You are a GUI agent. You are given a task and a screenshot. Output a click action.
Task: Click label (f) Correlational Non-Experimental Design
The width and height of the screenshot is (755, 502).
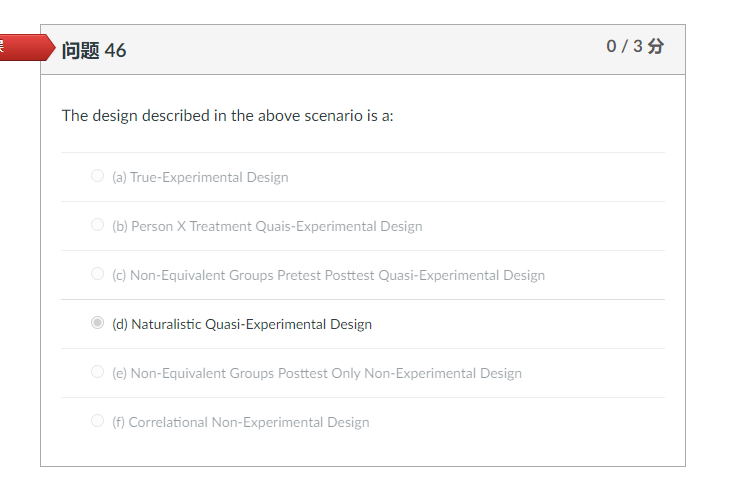point(241,423)
